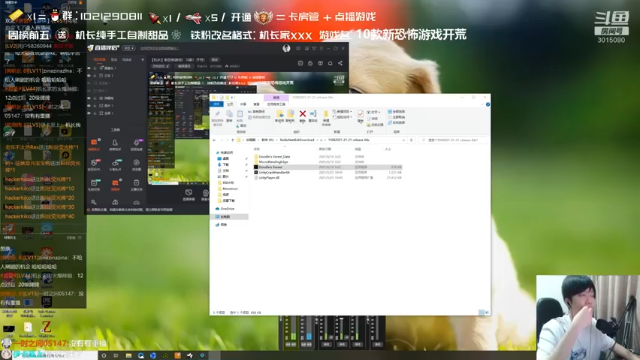Click the red Delete X icon in Explorer ribbon
The width and height of the screenshot is (640, 360).
point(302,114)
